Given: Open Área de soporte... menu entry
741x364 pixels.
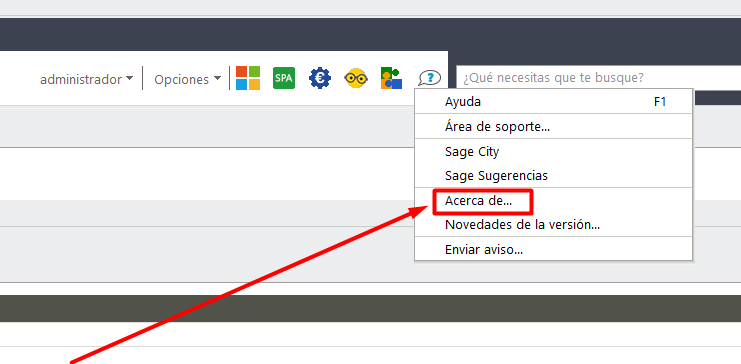Looking at the screenshot, I should [553, 126].
